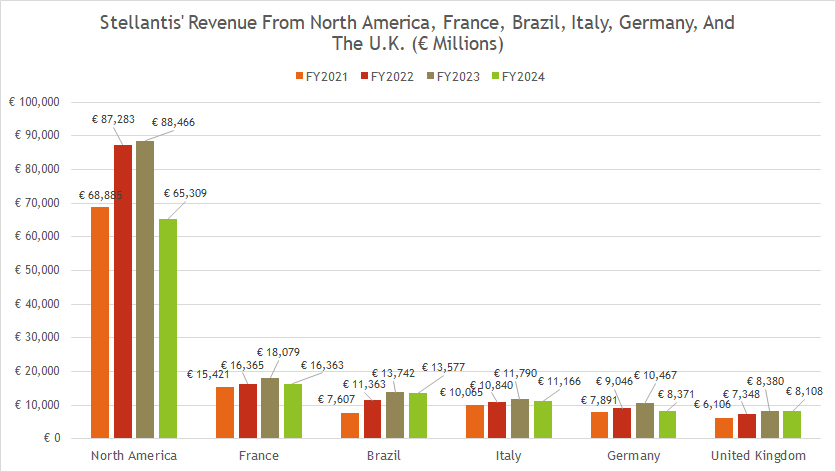836x472 pixels.
Task: Click the € 10,467 data label
Action: 655,375
